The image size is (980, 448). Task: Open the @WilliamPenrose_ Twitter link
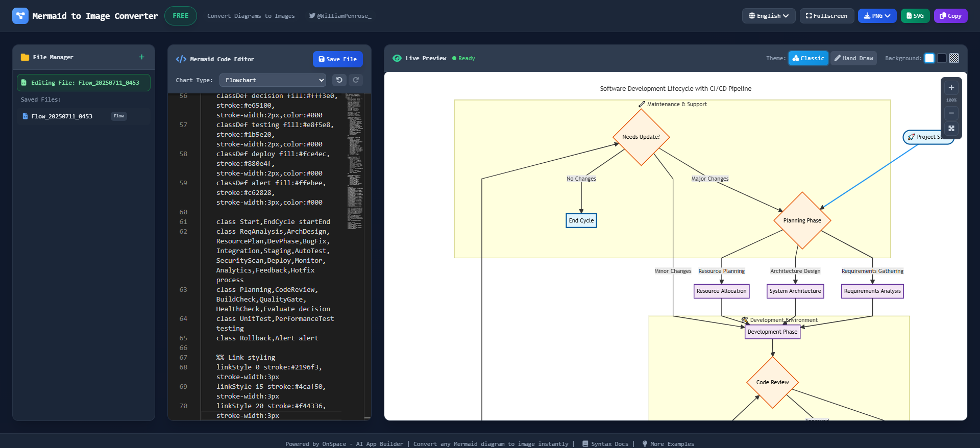pyautogui.click(x=340, y=16)
